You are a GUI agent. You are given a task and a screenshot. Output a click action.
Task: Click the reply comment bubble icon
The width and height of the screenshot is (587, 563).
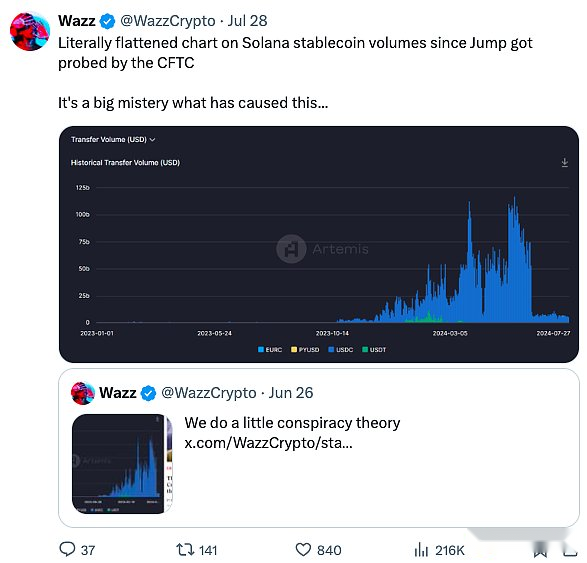(x=67, y=549)
